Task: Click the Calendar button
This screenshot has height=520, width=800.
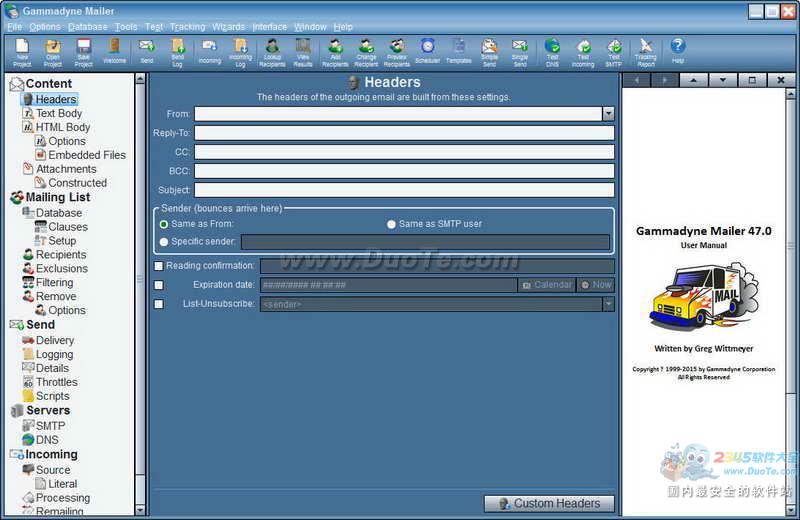Action: click(547, 285)
